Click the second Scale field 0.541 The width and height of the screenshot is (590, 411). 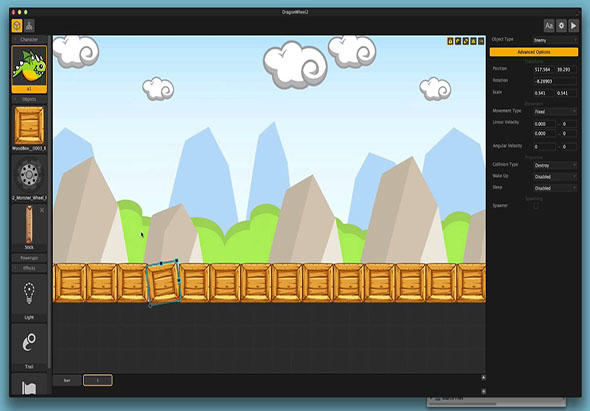[566, 93]
